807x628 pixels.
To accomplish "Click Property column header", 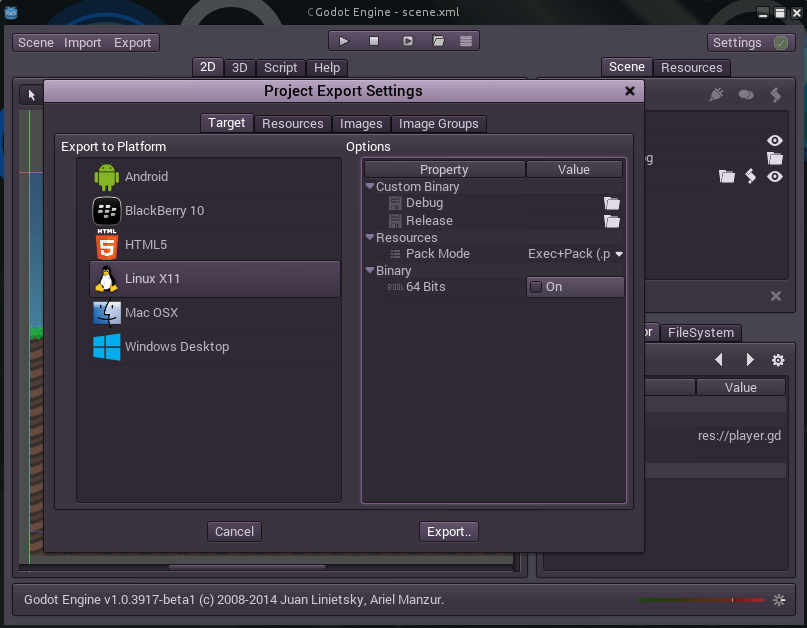I will [x=445, y=169].
